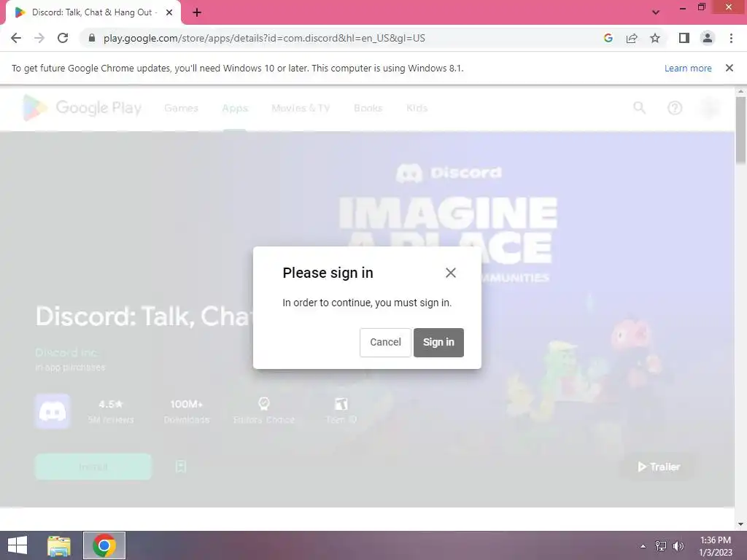Open the Google icon in address bar

pyautogui.click(x=608, y=38)
